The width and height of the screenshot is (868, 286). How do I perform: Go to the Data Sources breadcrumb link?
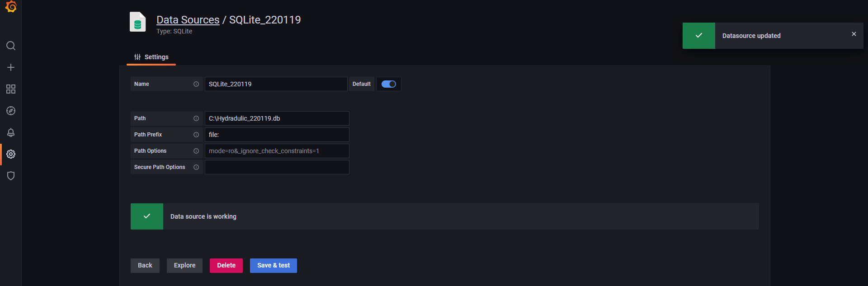pyautogui.click(x=188, y=20)
